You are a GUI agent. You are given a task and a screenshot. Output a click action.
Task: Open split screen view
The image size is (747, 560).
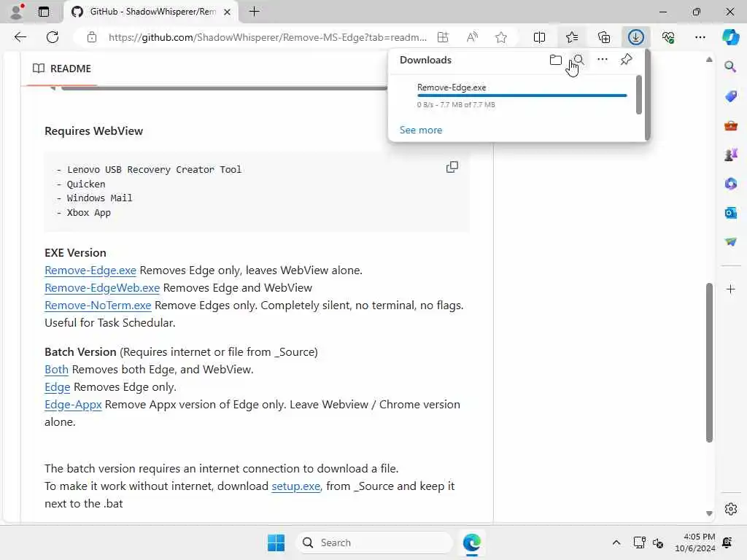click(x=539, y=37)
